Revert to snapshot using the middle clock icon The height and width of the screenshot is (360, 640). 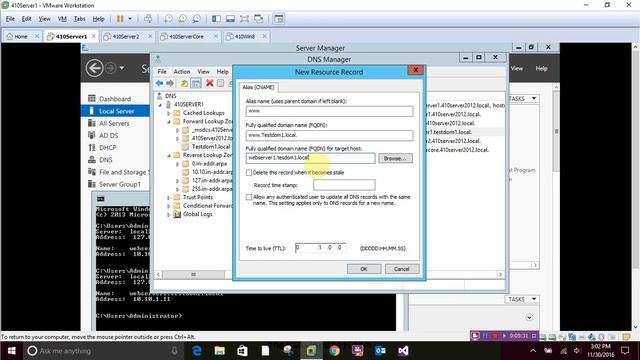(182, 19)
